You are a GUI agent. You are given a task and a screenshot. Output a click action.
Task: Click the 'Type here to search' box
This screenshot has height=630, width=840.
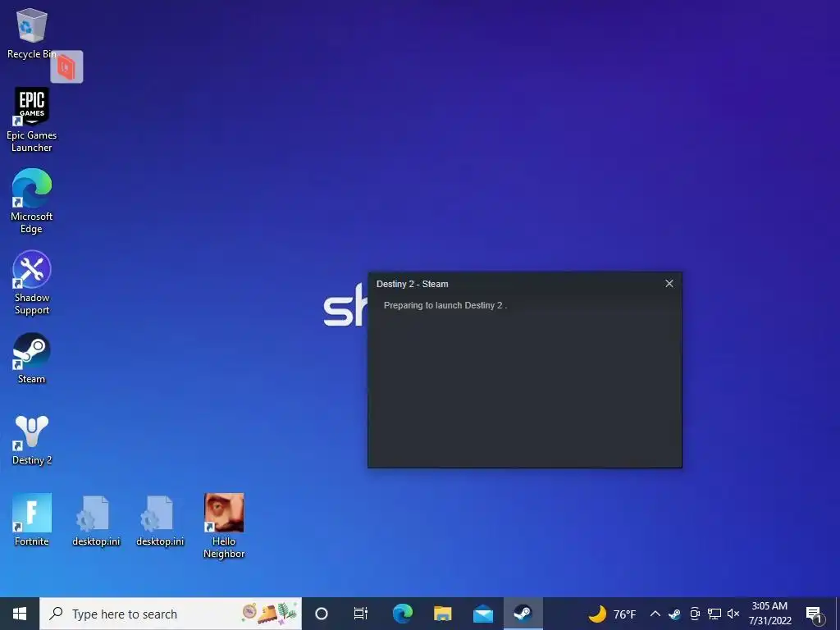point(171,614)
